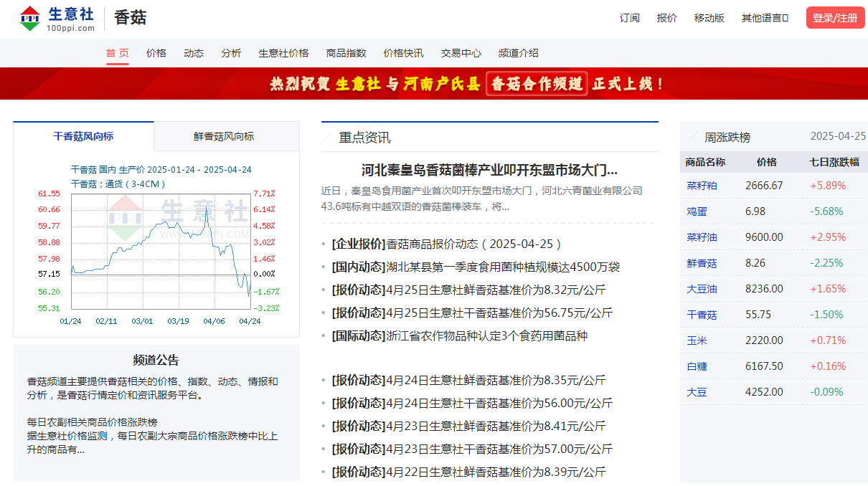Open 湖北某县第一季度食用菌种植规模 article
Image resolution: width=868 pixels, height=486 pixels.
tap(503, 267)
